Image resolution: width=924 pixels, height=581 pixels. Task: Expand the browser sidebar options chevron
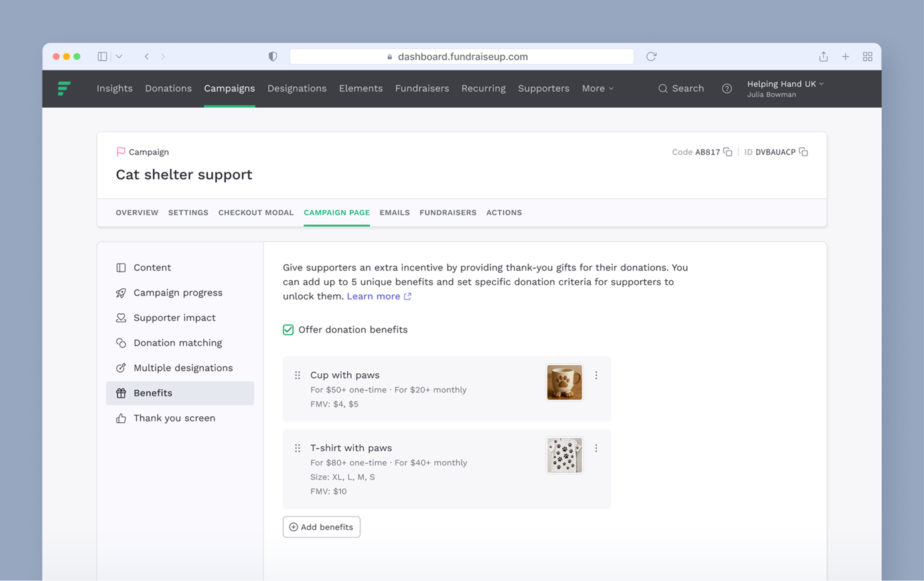[x=119, y=56]
